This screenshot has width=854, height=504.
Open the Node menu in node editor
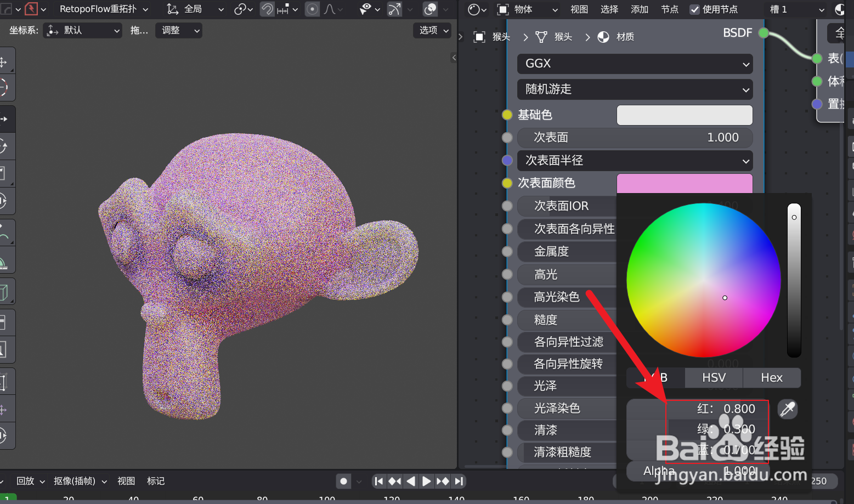670,9
